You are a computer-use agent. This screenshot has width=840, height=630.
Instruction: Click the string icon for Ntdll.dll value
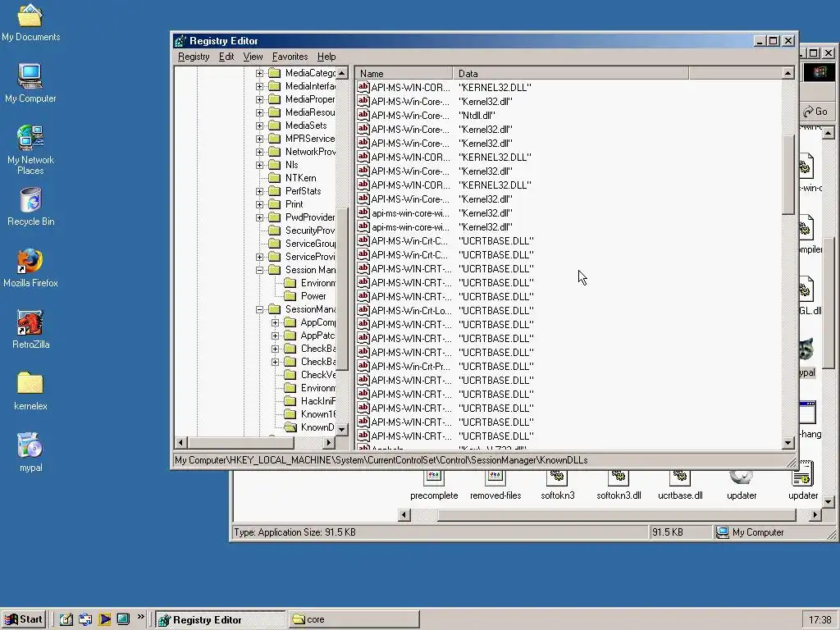[x=363, y=115]
